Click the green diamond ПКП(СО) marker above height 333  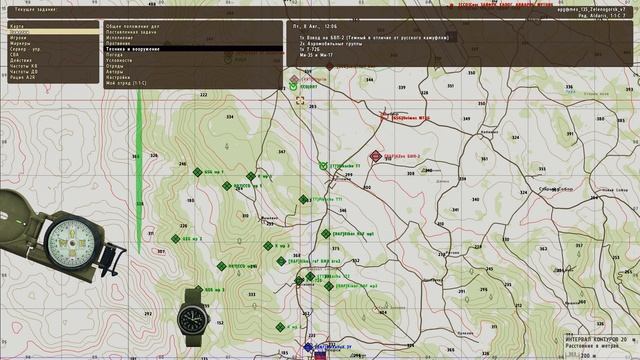tap(221, 267)
